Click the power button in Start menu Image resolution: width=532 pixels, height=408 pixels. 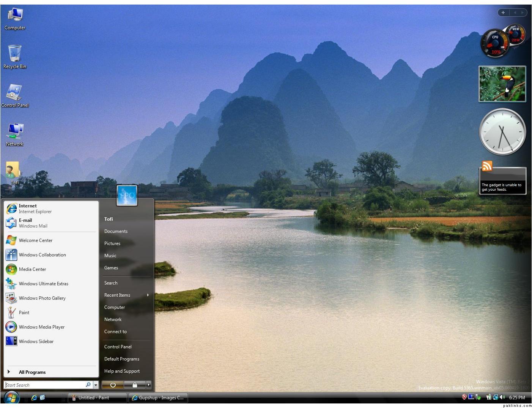coord(113,385)
